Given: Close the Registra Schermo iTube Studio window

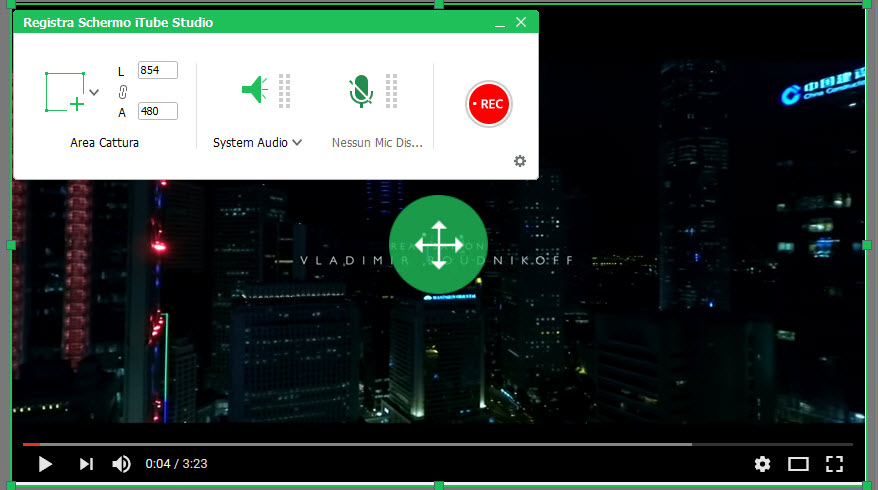Looking at the screenshot, I should click(x=521, y=22).
